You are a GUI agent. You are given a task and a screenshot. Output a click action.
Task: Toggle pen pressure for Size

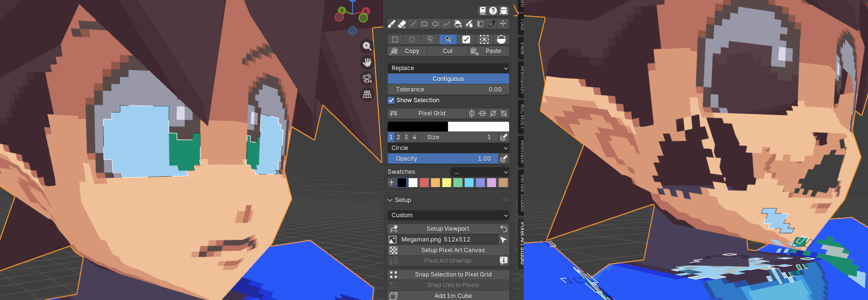[504, 137]
